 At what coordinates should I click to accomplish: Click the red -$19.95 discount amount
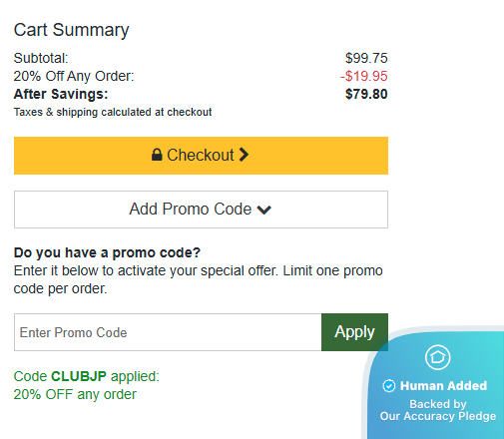363,76
